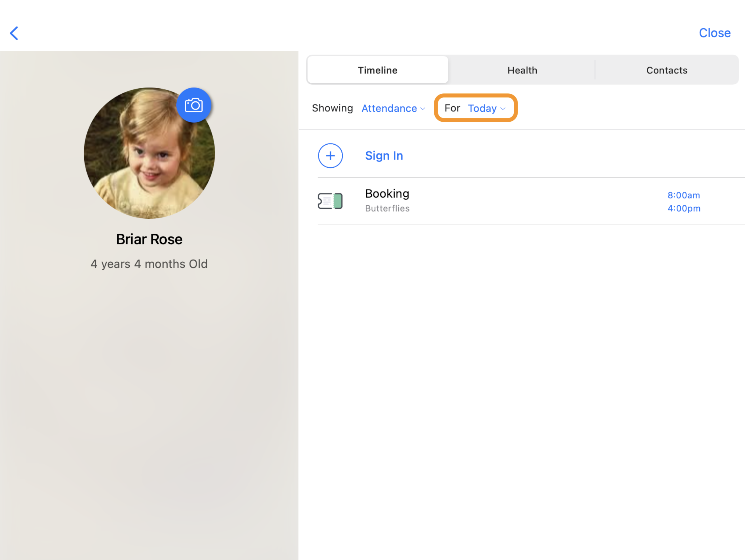Switch to the Health tab

coord(522,70)
